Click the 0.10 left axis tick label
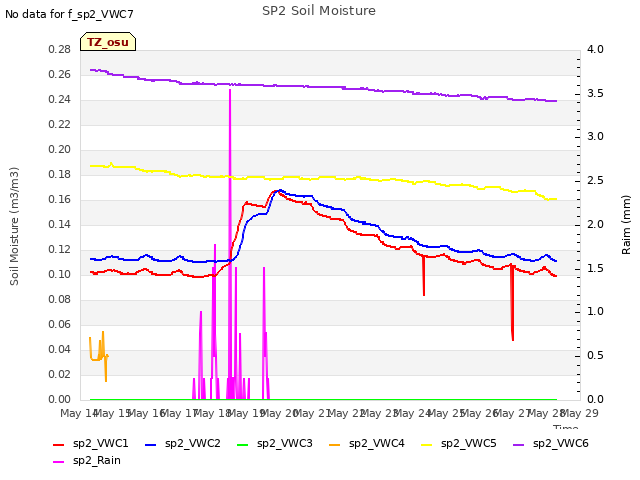Viewport: 640px width, 480px height. tap(59, 274)
